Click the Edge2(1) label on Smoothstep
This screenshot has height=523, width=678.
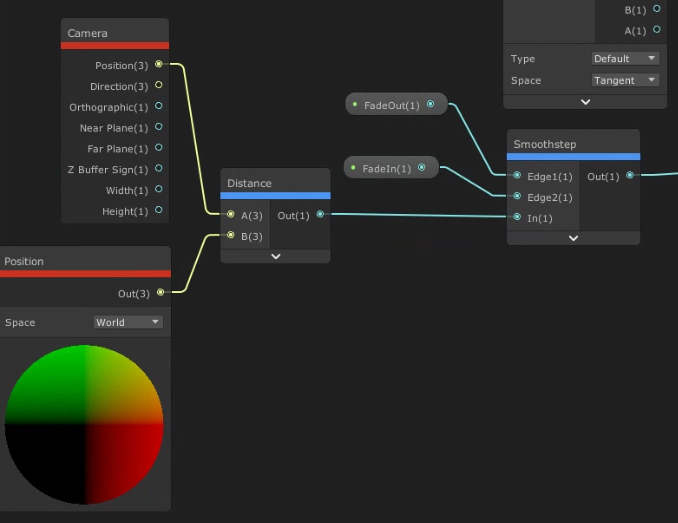coord(550,198)
